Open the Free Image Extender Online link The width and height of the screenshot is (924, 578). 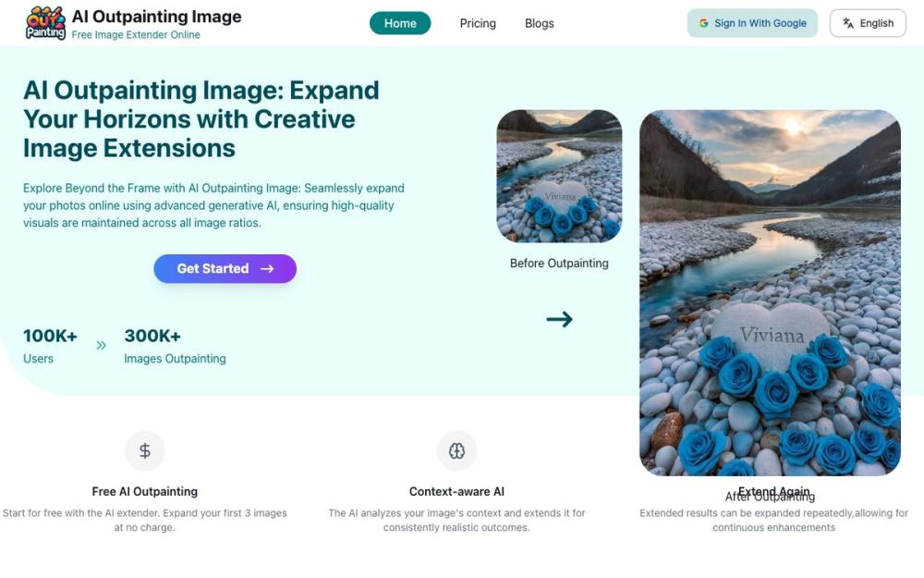(135, 34)
